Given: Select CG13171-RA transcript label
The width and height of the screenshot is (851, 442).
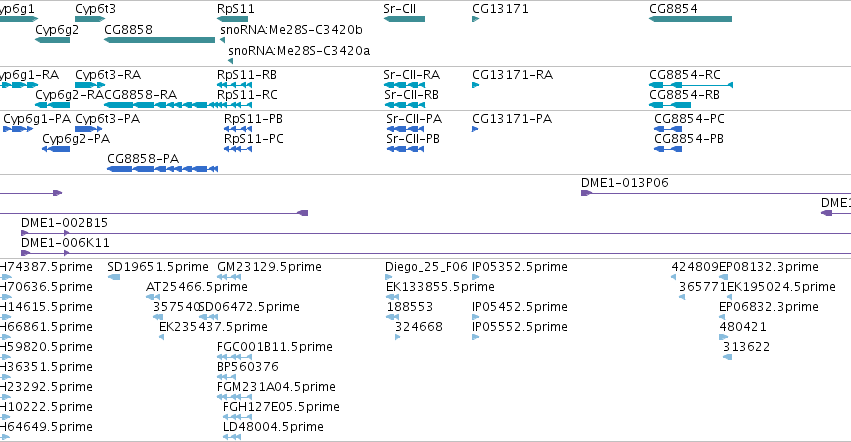Looking at the screenshot, I should click(512, 74).
